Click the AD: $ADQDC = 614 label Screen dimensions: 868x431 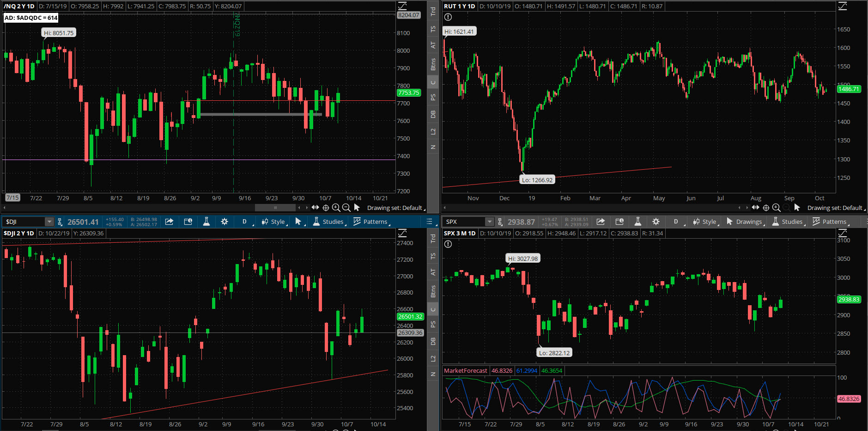pyautogui.click(x=31, y=18)
